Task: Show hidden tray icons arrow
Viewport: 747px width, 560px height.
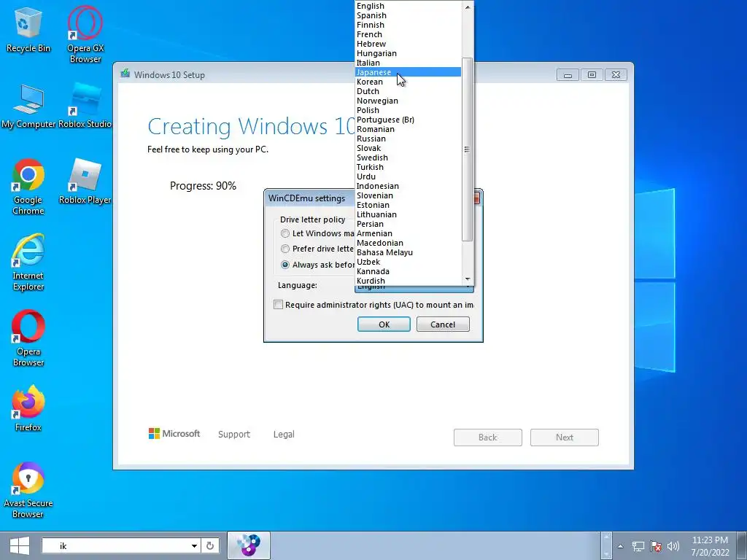Action: 620,546
